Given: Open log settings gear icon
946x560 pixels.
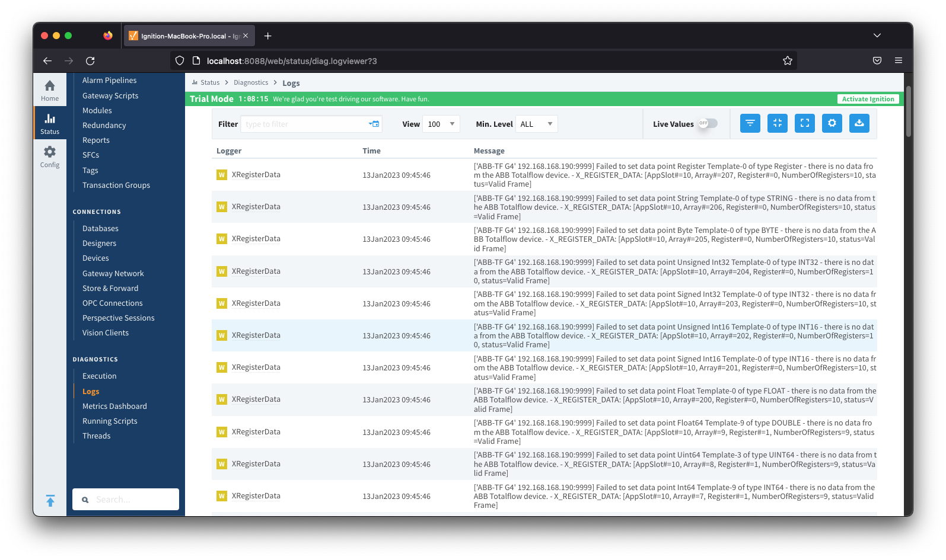Looking at the screenshot, I should pos(832,123).
